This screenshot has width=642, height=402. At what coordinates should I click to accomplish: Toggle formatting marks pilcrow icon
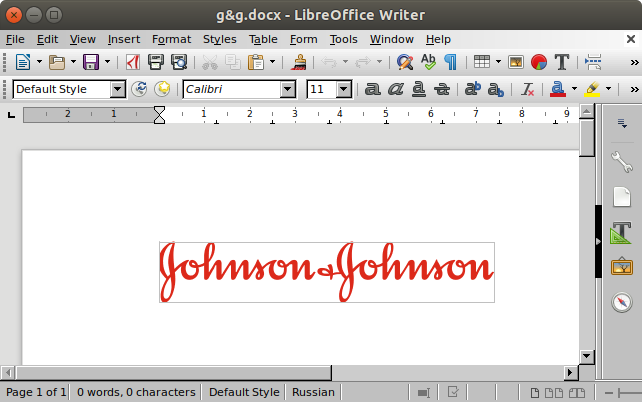(x=451, y=62)
